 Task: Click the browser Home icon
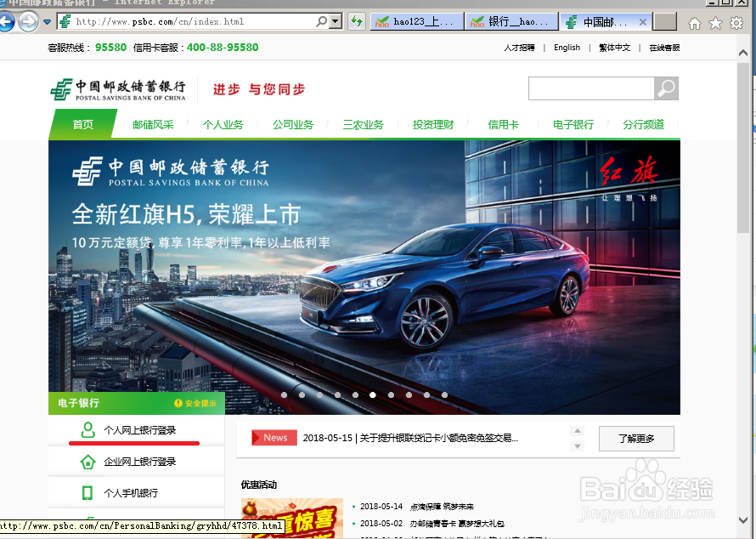point(694,23)
